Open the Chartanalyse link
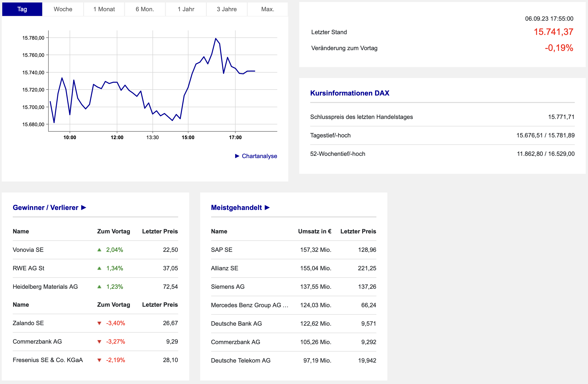This screenshot has width=588, height=384. [259, 156]
